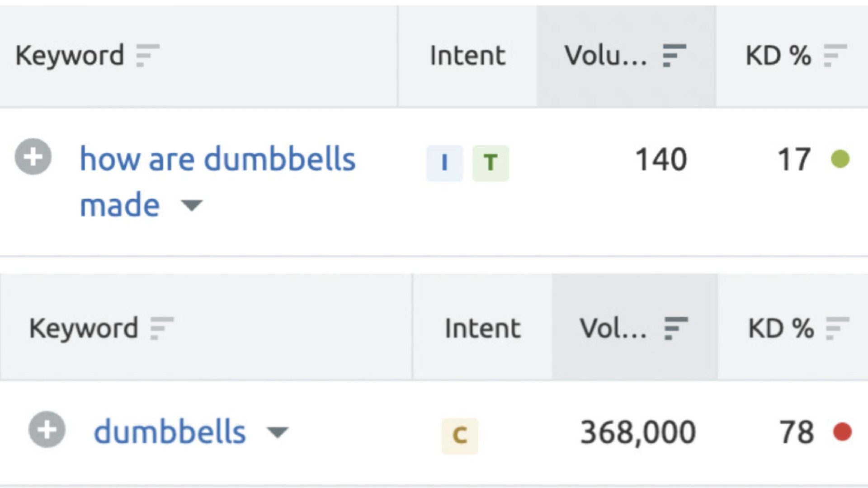Expand dropdown arrow next to 'dumbbells'
Screen dimensions: 868x488
tap(277, 432)
